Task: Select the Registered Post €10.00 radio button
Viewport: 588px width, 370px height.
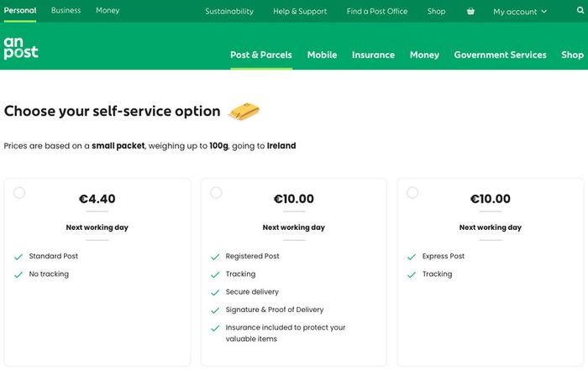Action: [216, 192]
